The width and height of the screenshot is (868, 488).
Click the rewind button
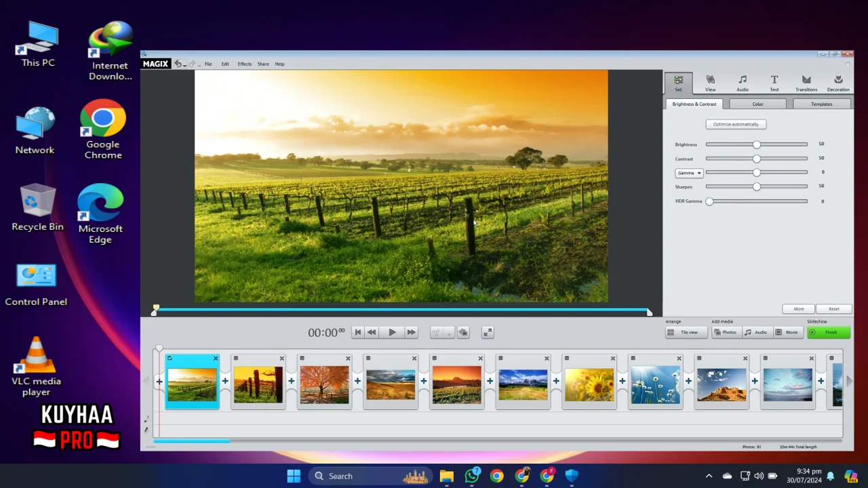coord(372,332)
